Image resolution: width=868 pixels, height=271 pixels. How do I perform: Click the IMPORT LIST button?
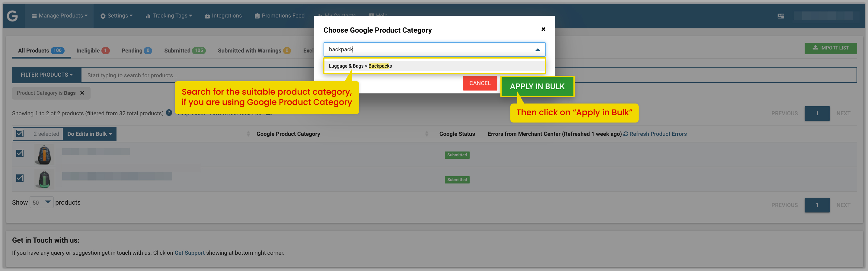pos(831,48)
